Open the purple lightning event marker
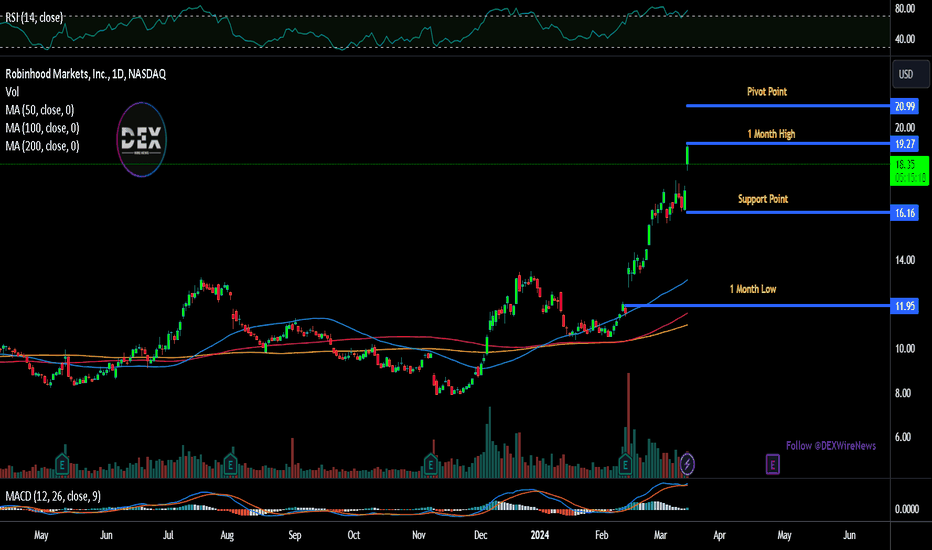The width and height of the screenshot is (932, 550). click(687, 463)
